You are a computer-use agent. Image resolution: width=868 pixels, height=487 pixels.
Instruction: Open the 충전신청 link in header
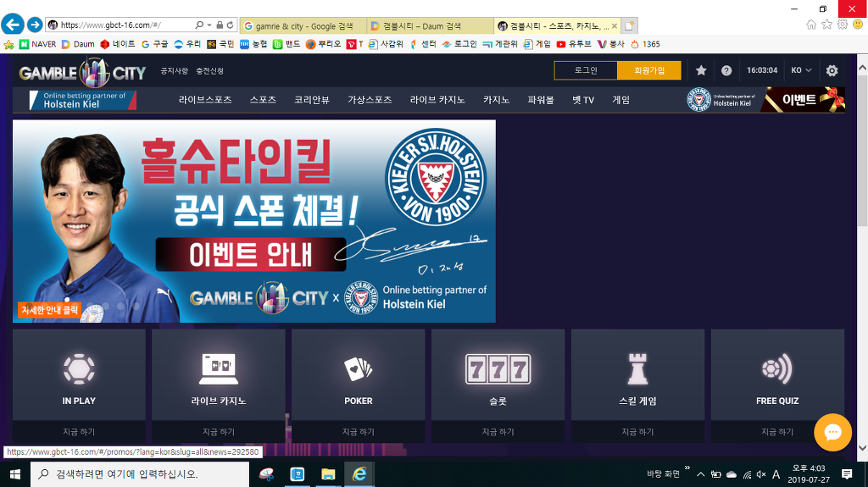click(x=210, y=71)
